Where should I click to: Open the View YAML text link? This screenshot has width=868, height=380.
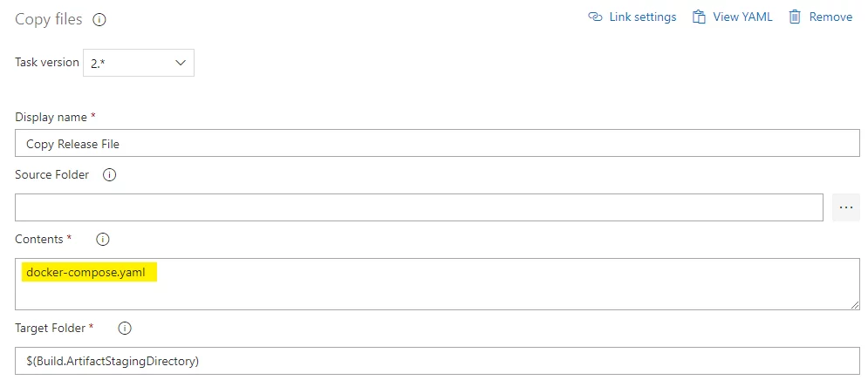click(x=742, y=17)
